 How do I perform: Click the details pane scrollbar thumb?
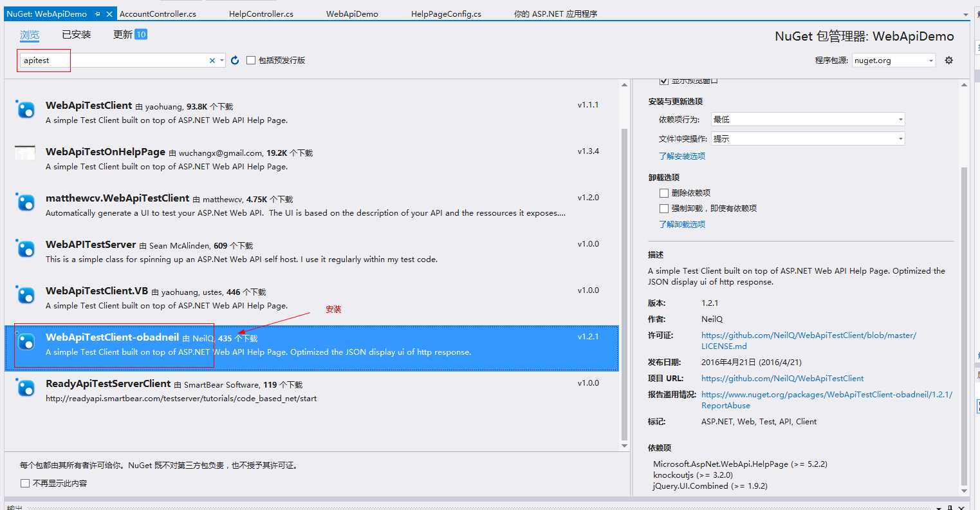click(x=963, y=325)
